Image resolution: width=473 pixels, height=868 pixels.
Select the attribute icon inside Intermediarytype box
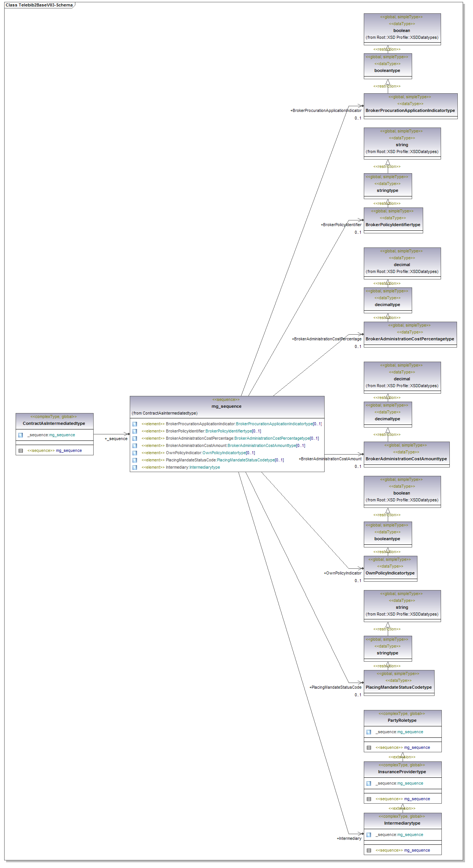369,835
